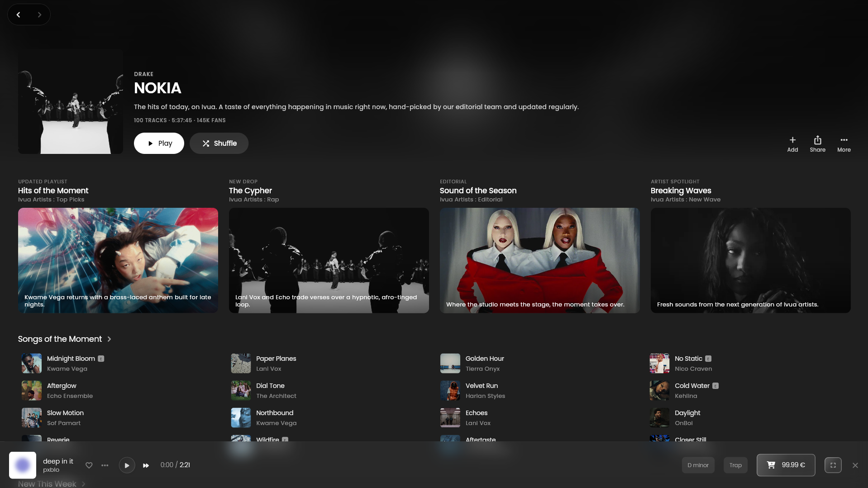Share the NOKIA playlist
The image size is (868, 488).
(x=817, y=144)
